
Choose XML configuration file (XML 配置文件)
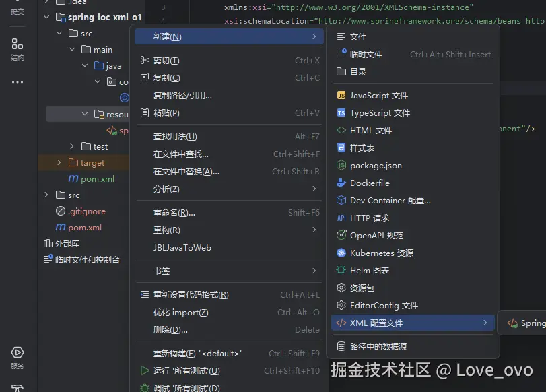pos(413,323)
